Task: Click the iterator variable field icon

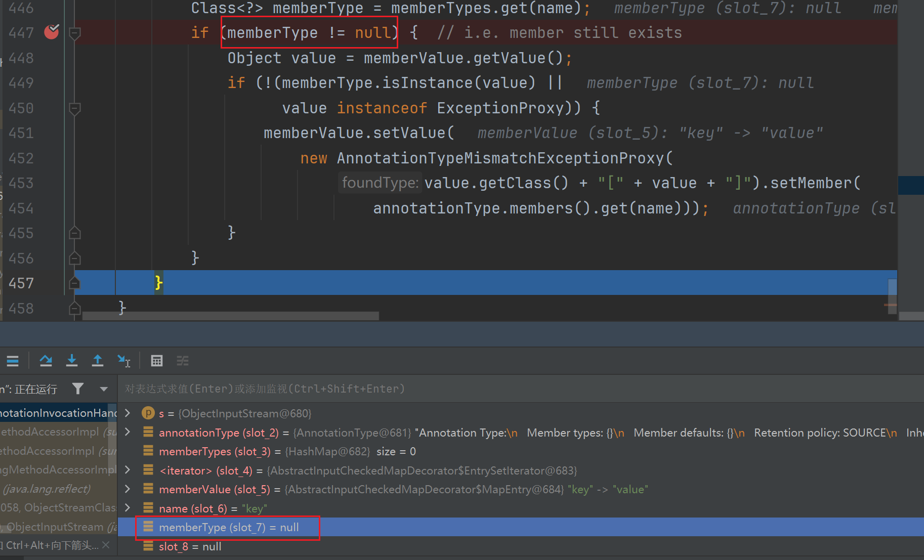Action: 148,470
